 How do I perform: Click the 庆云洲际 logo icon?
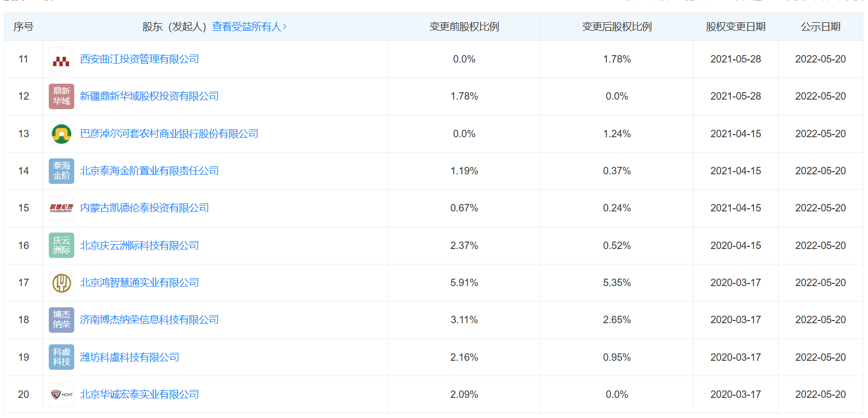click(x=62, y=245)
